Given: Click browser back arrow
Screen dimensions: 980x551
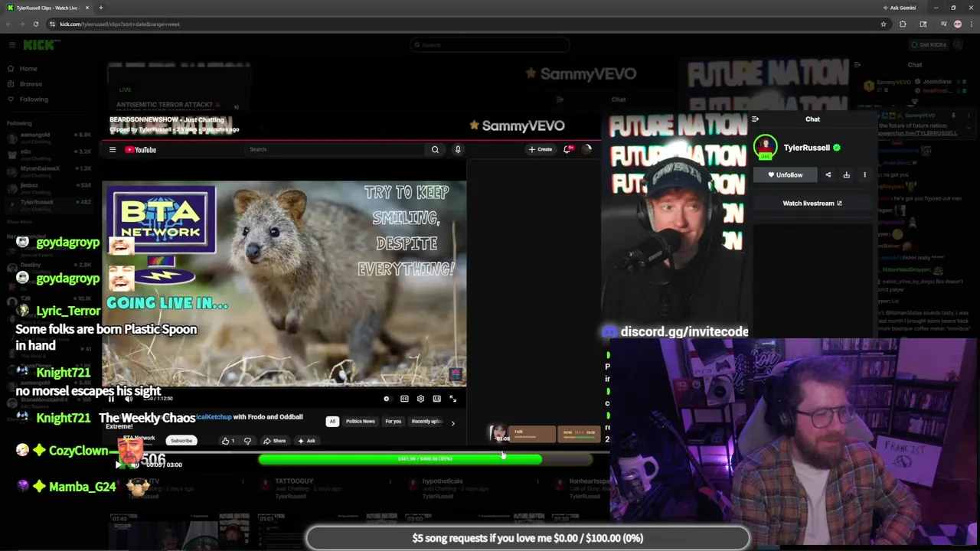Looking at the screenshot, I should tap(8, 24).
